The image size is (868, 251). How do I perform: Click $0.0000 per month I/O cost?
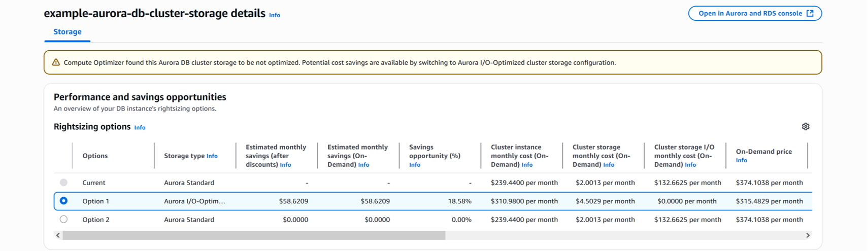[687, 201]
